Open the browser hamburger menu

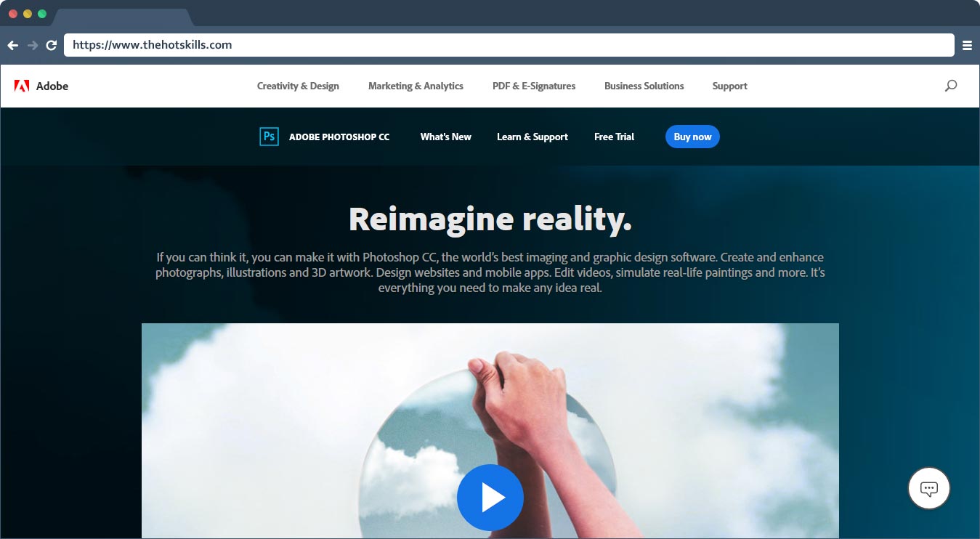point(967,45)
